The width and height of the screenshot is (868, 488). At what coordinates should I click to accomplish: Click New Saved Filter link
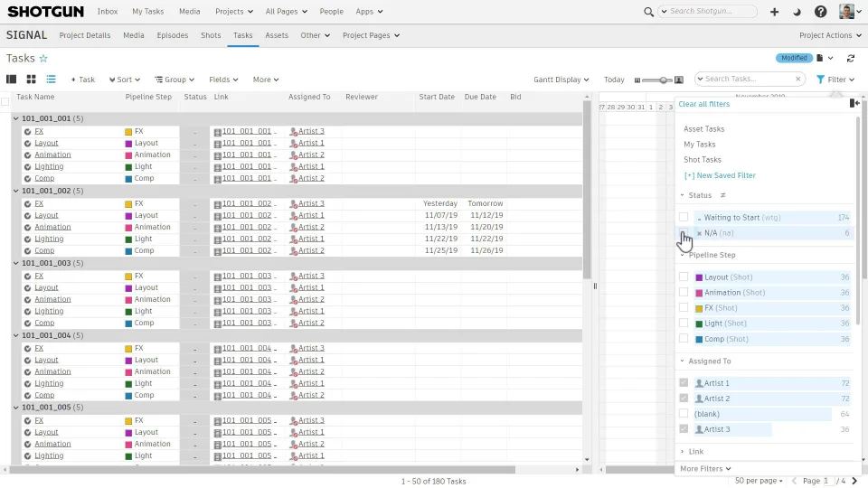720,175
